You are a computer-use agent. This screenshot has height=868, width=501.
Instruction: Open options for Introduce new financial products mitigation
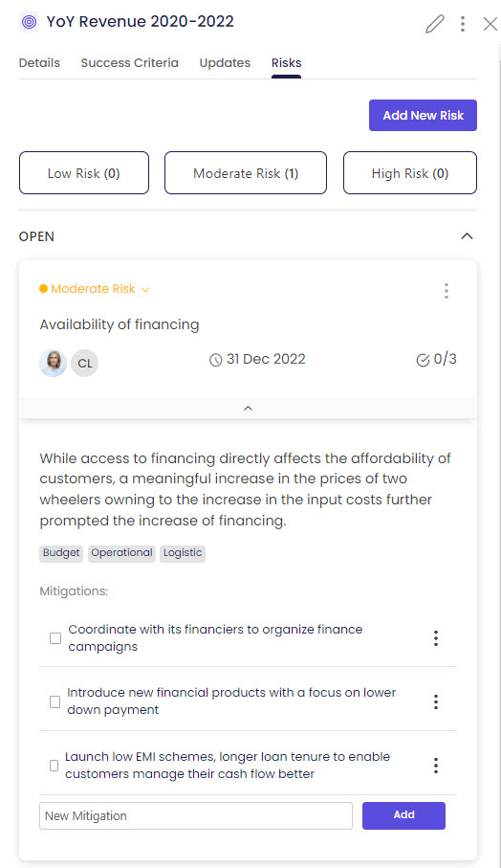point(436,701)
